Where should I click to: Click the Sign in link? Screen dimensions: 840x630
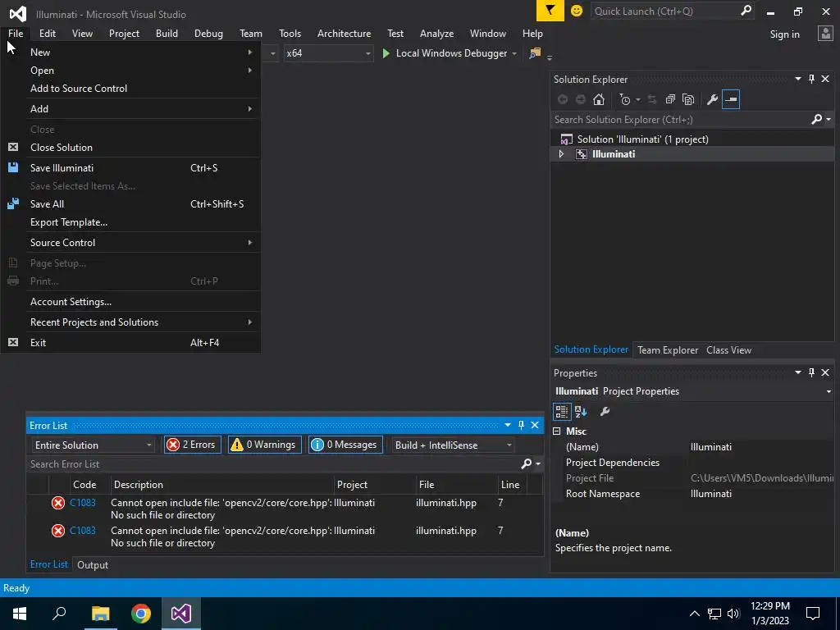click(784, 34)
